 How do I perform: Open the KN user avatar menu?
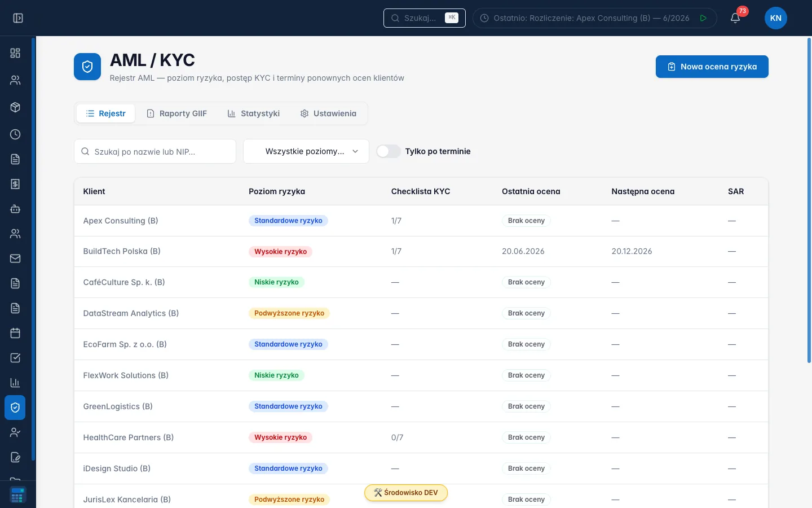pos(776,18)
